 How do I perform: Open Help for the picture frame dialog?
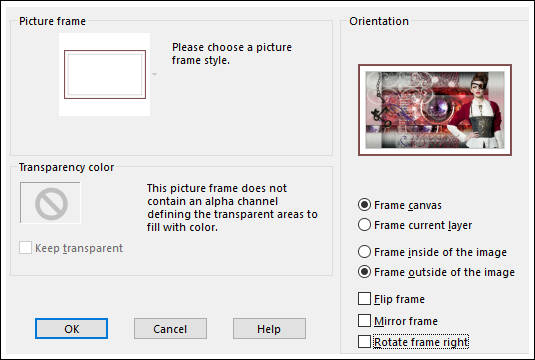click(269, 329)
